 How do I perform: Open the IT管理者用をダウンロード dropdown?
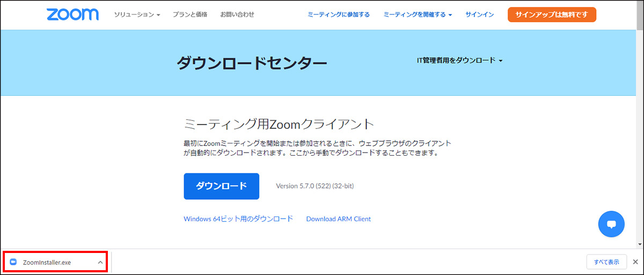click(x=459, y=61)
